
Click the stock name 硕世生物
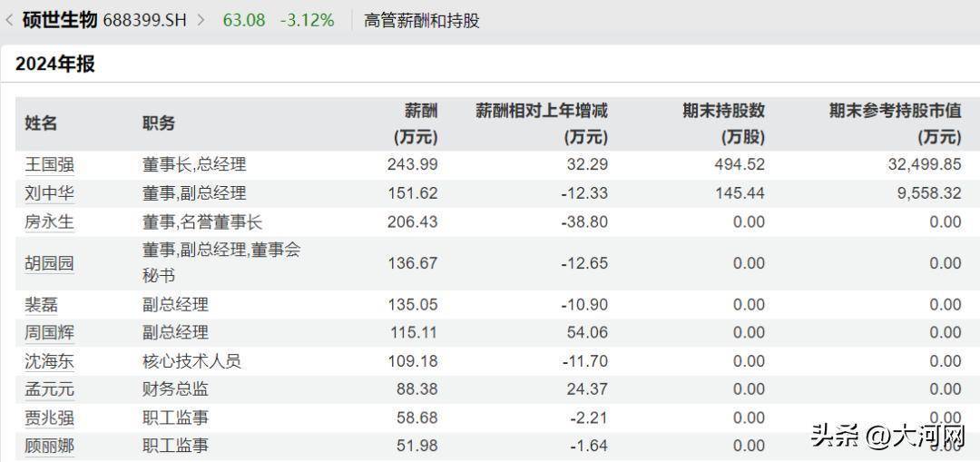click(61, 19)
